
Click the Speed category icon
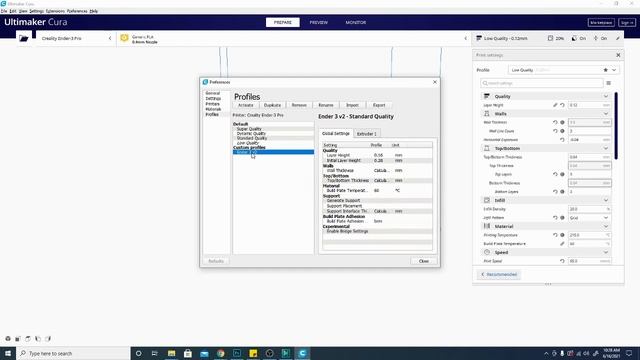(487, 252)
